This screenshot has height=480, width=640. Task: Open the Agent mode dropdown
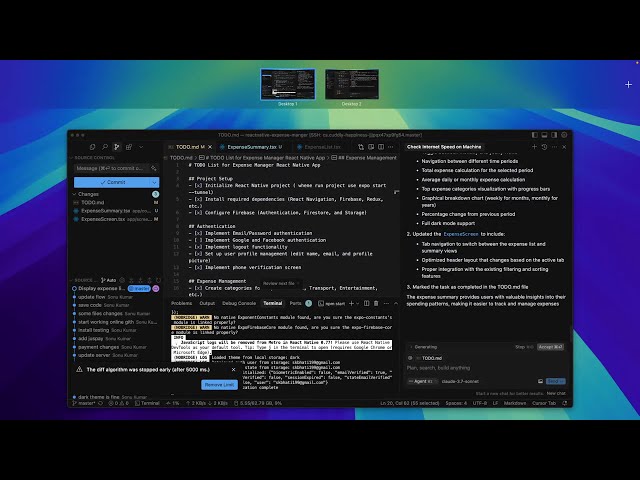coord(421,381)
